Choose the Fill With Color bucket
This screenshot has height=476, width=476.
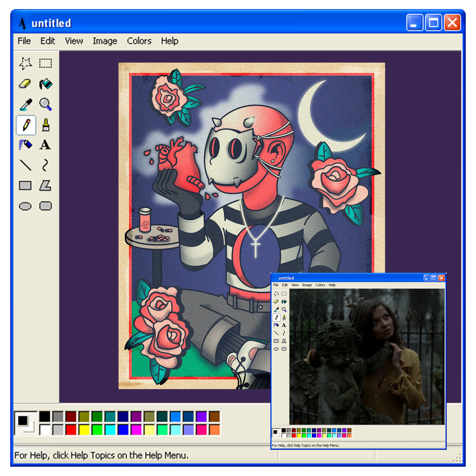pos(46,84)
